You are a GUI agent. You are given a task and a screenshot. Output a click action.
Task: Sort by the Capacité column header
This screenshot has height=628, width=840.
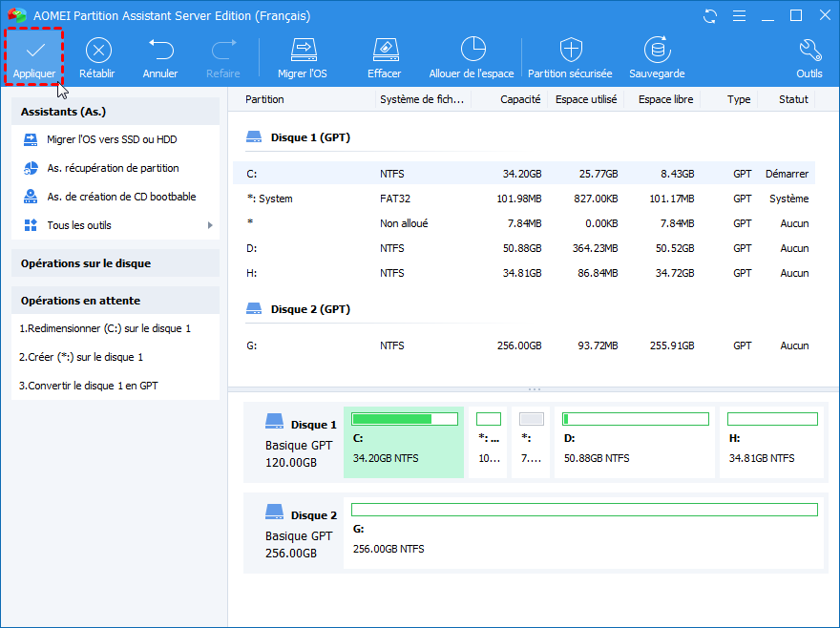coord(520,99)
